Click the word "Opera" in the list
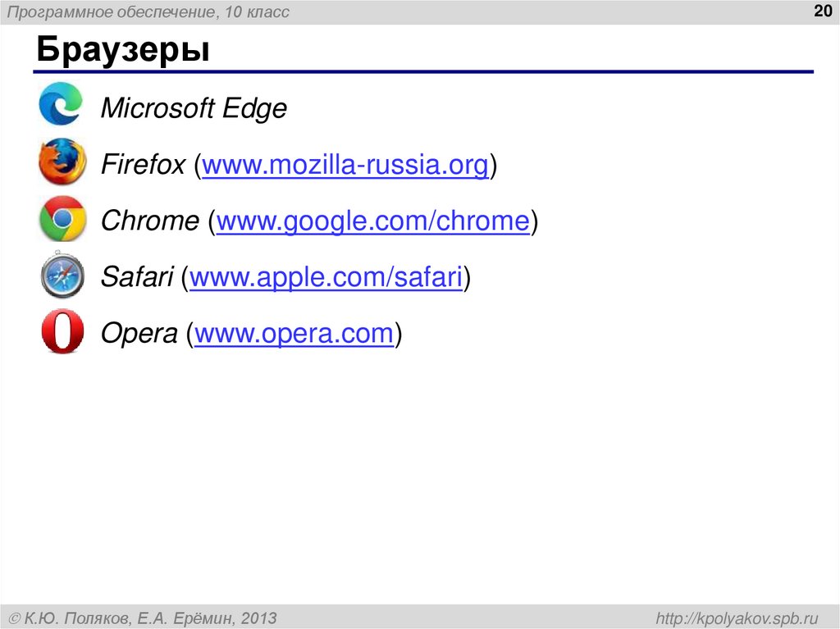The image size is (840, 629). [139, 334]
